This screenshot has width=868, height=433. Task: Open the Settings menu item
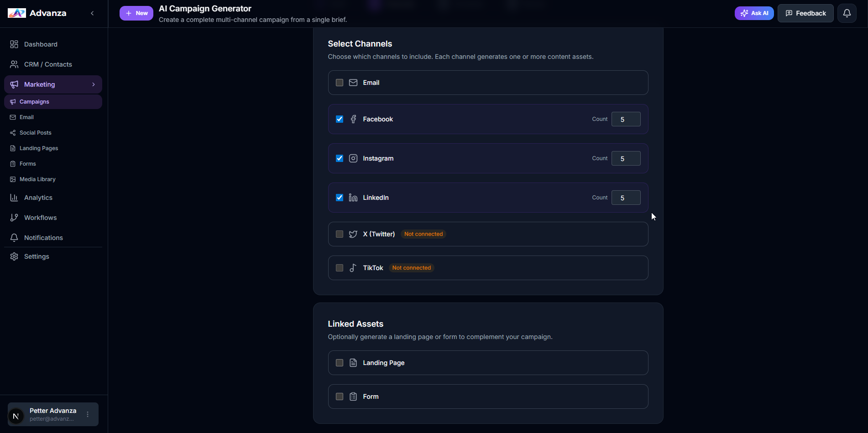coord(37,256)
